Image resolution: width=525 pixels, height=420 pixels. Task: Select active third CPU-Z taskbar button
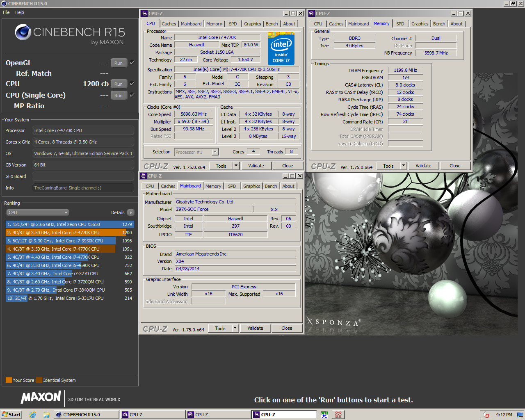click(284, 415)
